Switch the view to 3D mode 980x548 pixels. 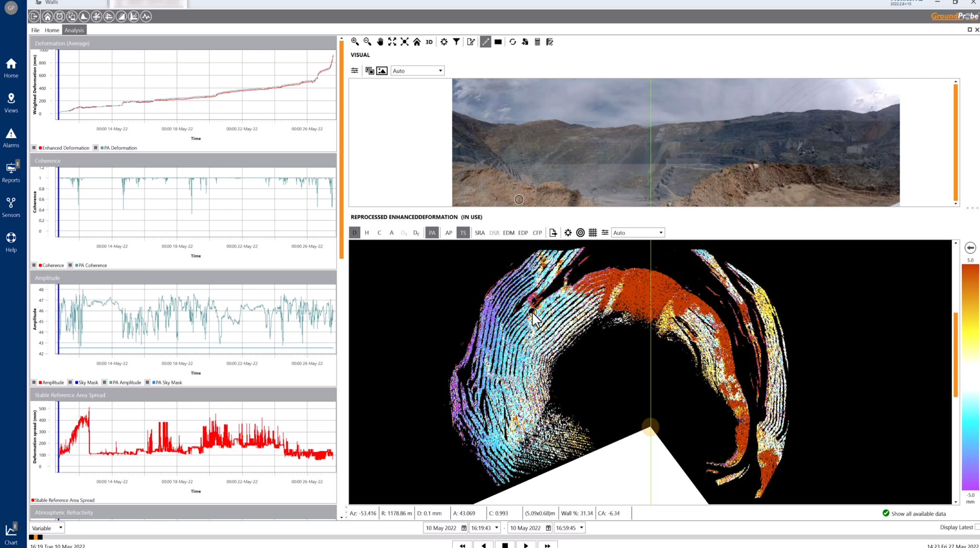click(428, 42)
